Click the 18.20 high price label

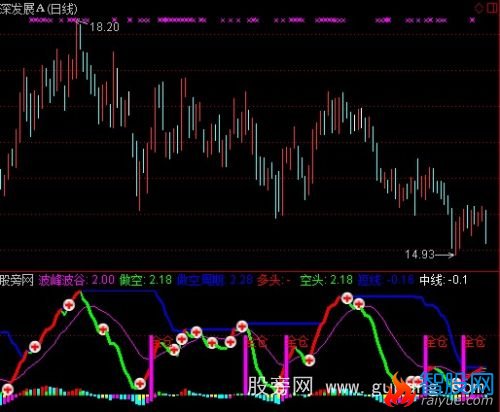click(x=105, y=27)
